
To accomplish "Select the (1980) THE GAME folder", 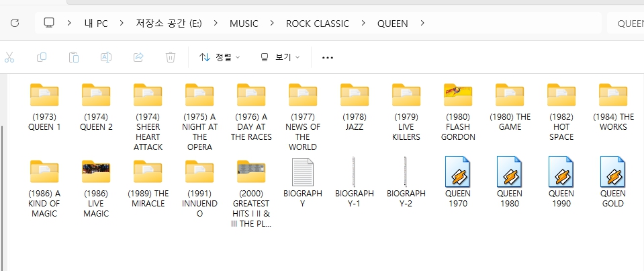I will pos(510,107).
